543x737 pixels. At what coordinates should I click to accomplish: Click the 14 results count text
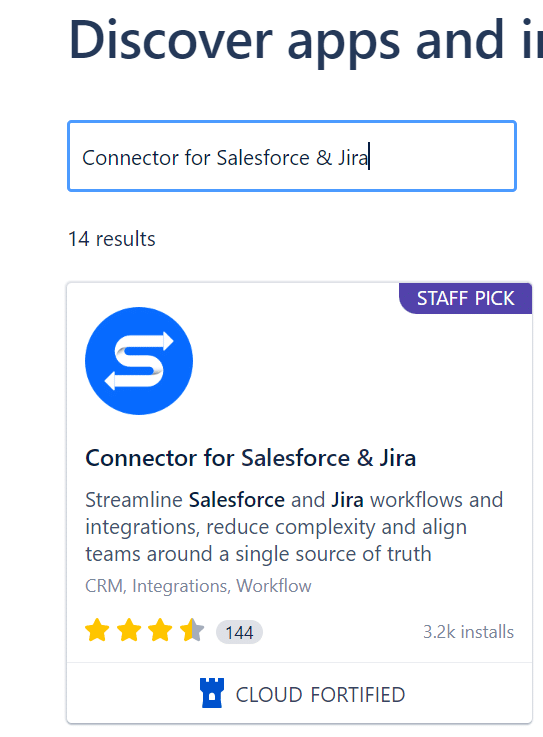[x=112, y=239]
